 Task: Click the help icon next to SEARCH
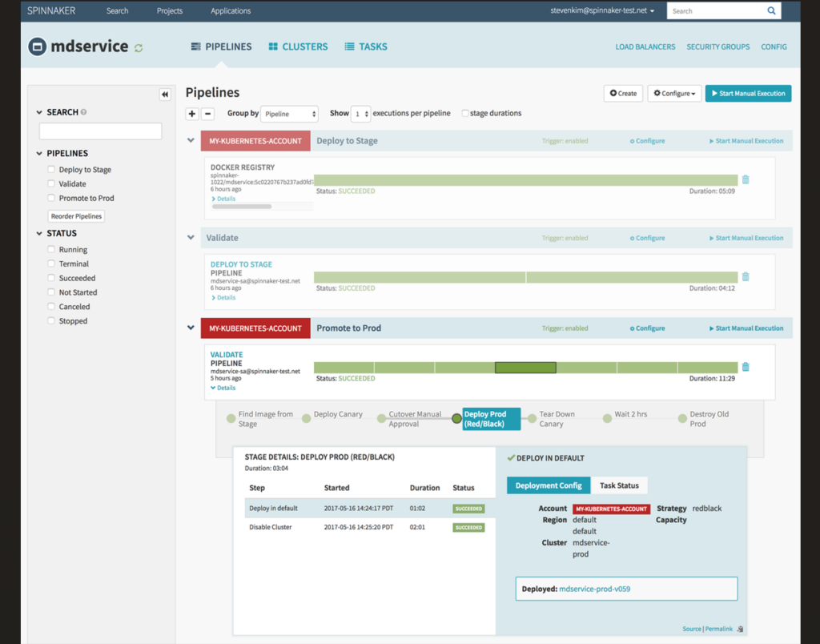pos(83,112)
